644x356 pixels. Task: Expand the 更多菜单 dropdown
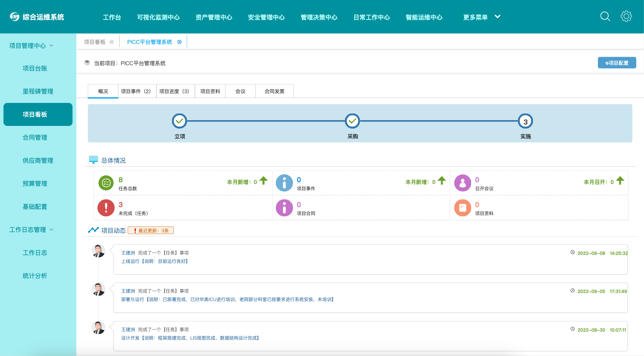click(482, 17)
